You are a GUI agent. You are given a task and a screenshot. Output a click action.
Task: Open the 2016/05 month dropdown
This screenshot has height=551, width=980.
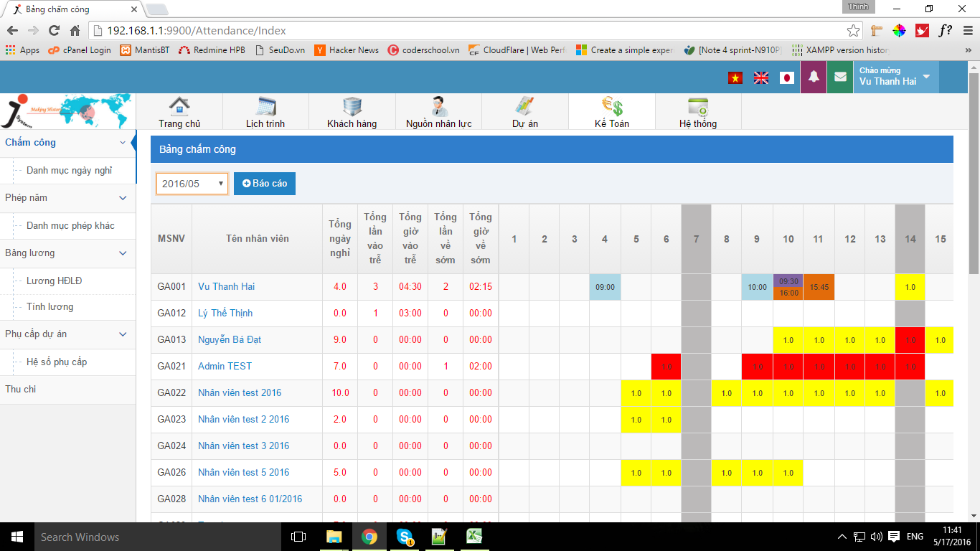192,184
